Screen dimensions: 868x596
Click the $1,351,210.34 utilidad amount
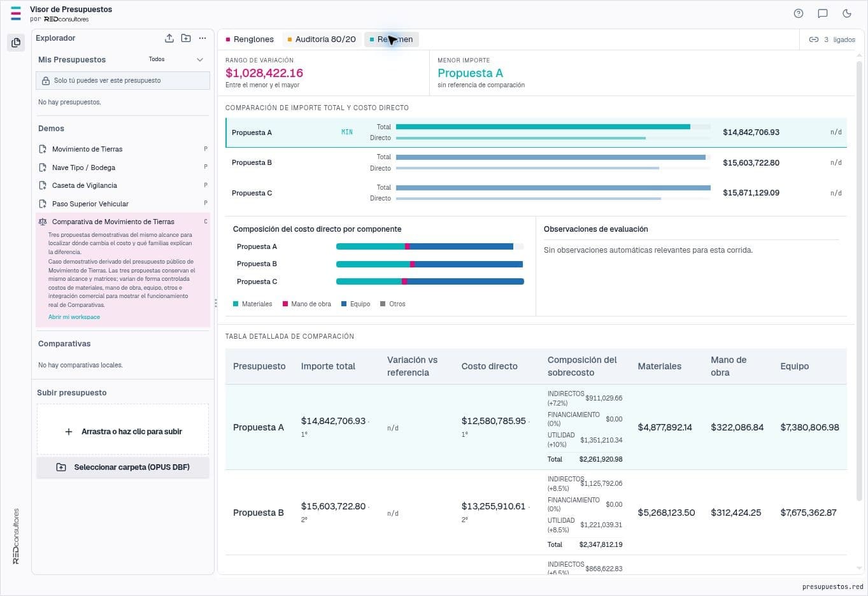coord(602,440)
